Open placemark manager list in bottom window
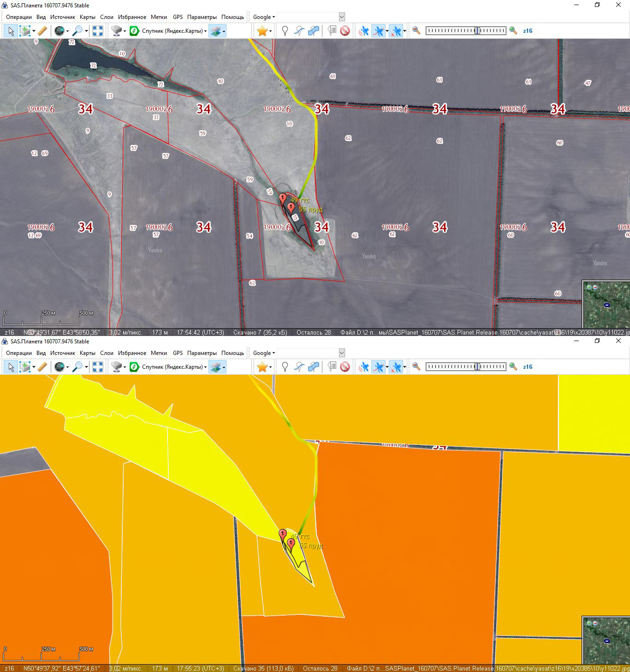Image resolution: width=630 pixels, height=672 pixels. click(x=332, y=367)
